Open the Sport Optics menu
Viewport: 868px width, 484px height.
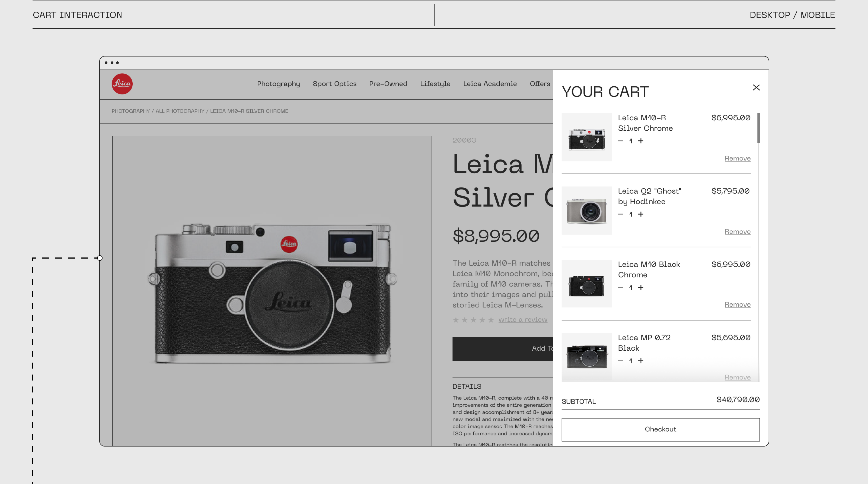(334, 84)
